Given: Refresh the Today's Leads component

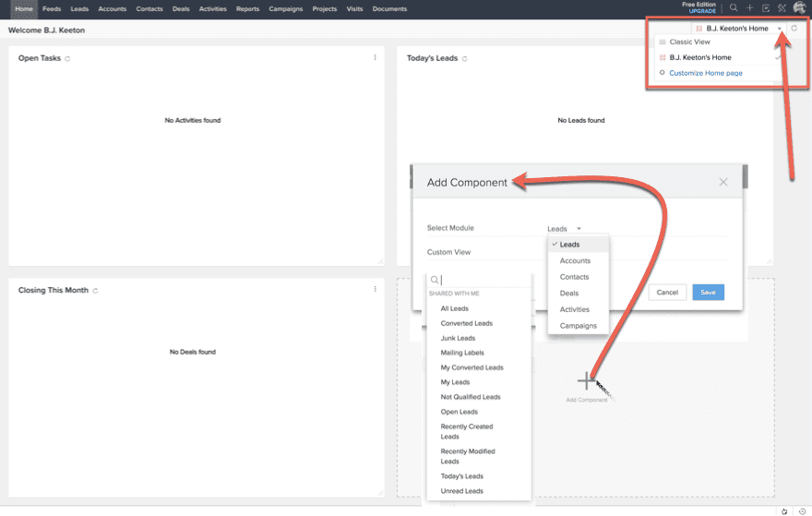Looking at the screenshot, I should 464,58.
